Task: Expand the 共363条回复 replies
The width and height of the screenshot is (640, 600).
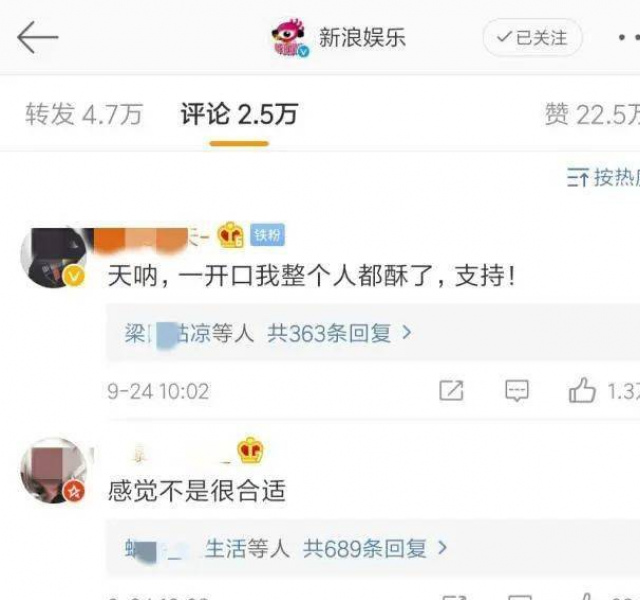Action: pos(339,333)
